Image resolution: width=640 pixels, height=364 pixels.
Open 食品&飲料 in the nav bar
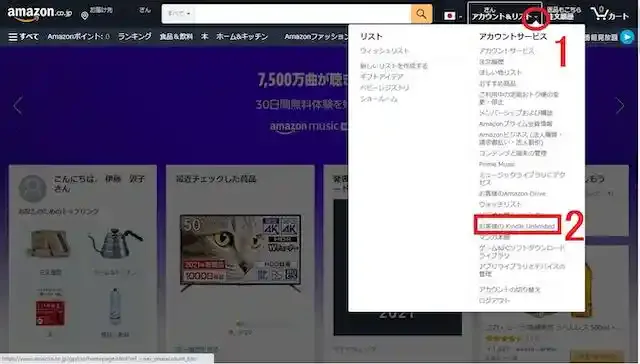click(176, 37)
